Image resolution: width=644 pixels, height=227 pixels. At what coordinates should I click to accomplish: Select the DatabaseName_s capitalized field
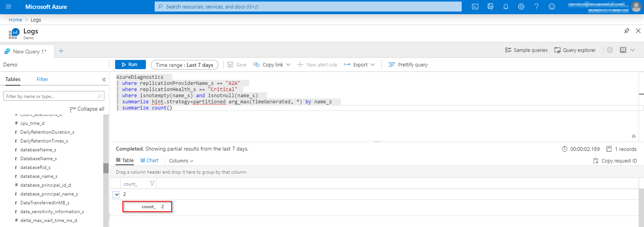tap(38, 159)
